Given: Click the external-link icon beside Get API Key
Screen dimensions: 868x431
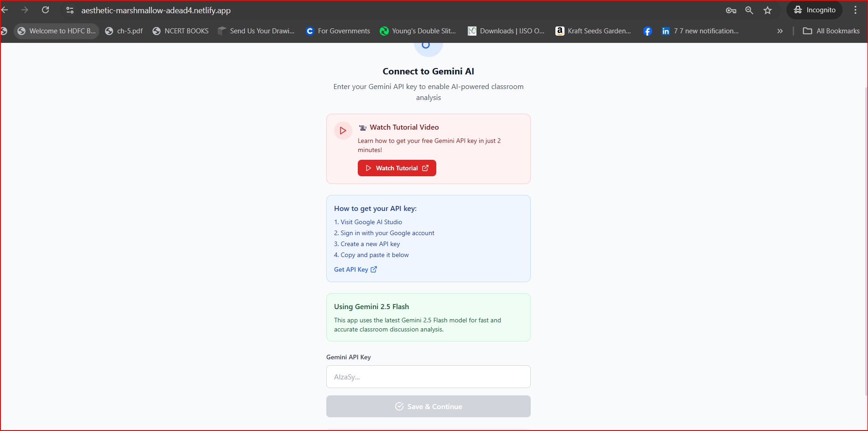Looking at the screenshot, I should 374,269.
